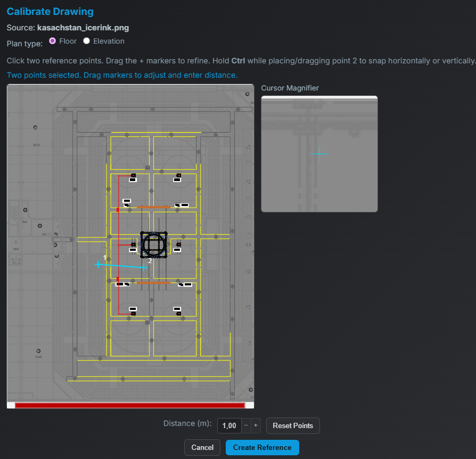Select the Elevation plan type
Screen dimensions: 476x459
[x=86, y=40]
